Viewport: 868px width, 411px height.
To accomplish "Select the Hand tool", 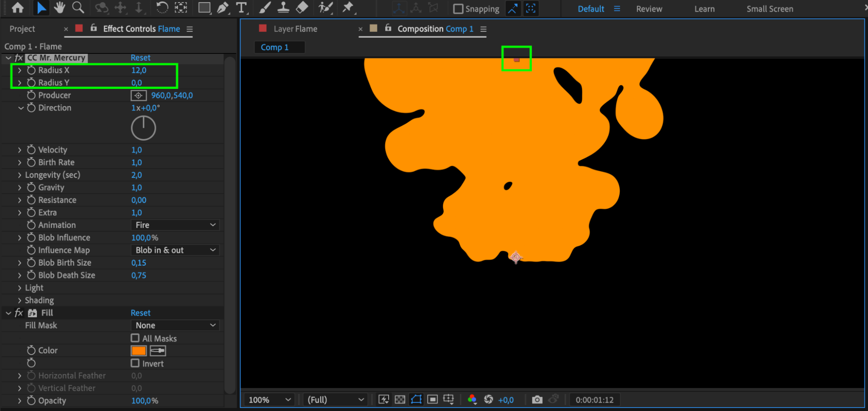I will (59, 7).
